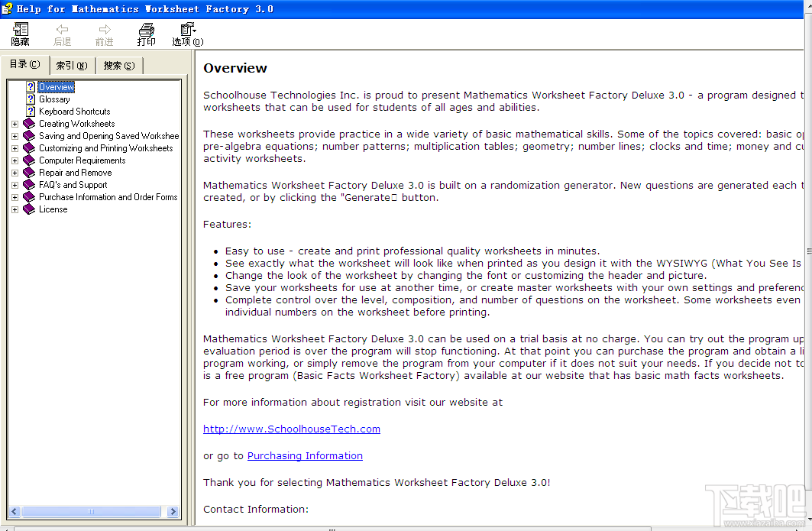The image size is (812, 531).
Task: Switch to the 索引 (Index) tab
Action: point(71,65)
